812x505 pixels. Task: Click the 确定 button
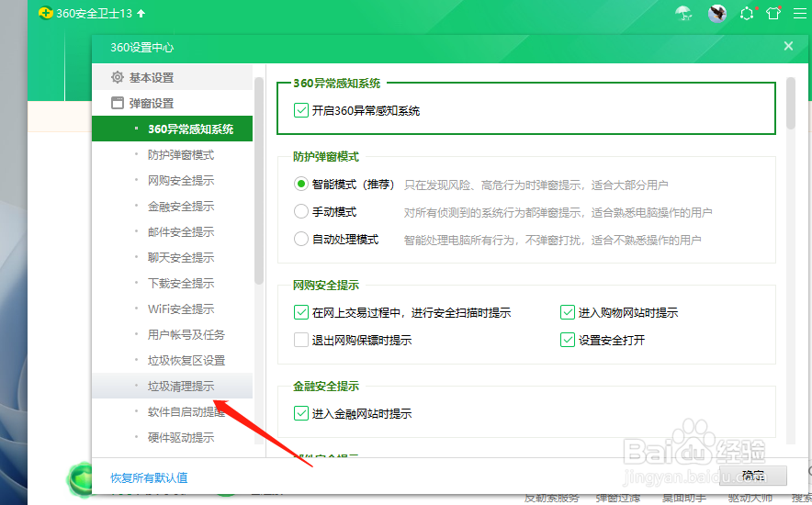click(x=753, y=475)
